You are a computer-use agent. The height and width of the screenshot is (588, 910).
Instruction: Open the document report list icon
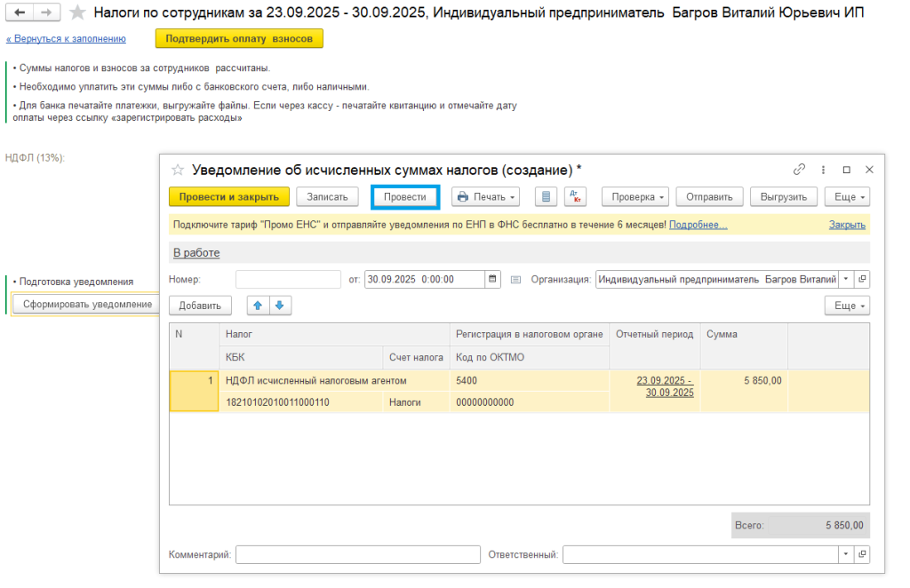pos(546,196)
